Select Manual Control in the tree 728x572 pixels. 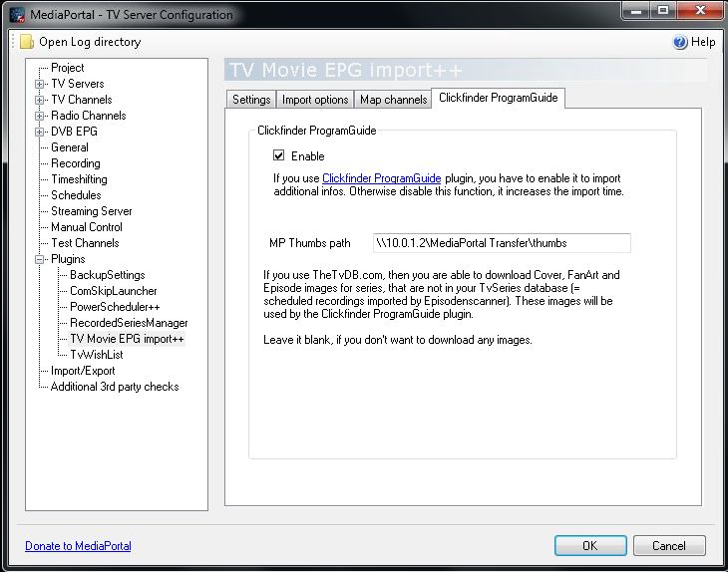tap(87, 227)
